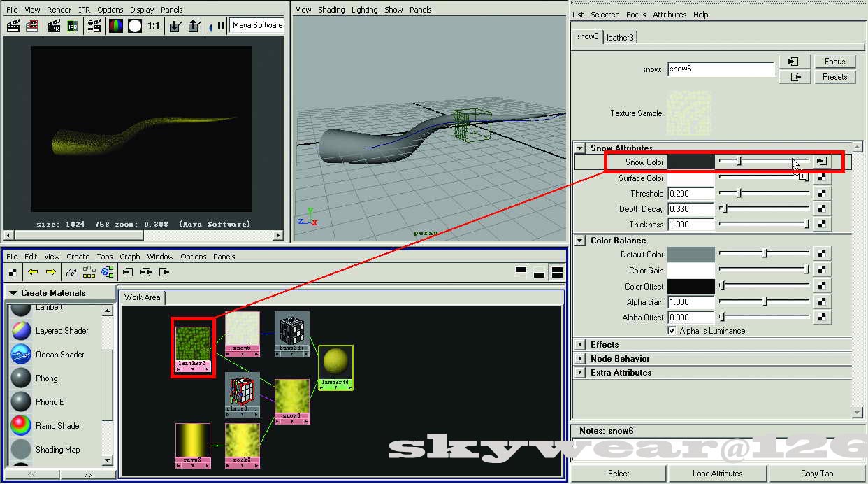Switch to the leather3 tab
Screen dimensions: 868x484
[620, 37]
